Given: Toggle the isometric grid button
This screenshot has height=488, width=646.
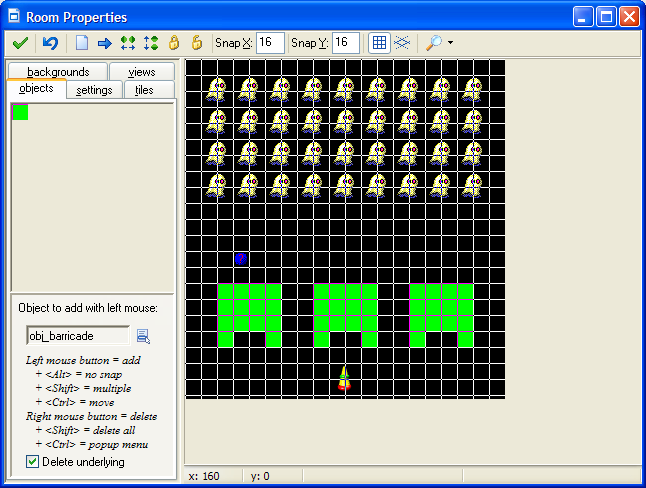Looking at the screenshot, I should point(401,43).
